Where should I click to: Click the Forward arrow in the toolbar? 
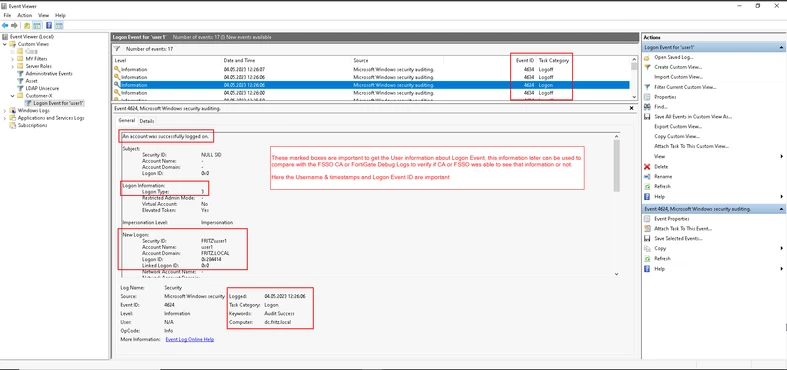pyautogui.click(x=14, y=26)
